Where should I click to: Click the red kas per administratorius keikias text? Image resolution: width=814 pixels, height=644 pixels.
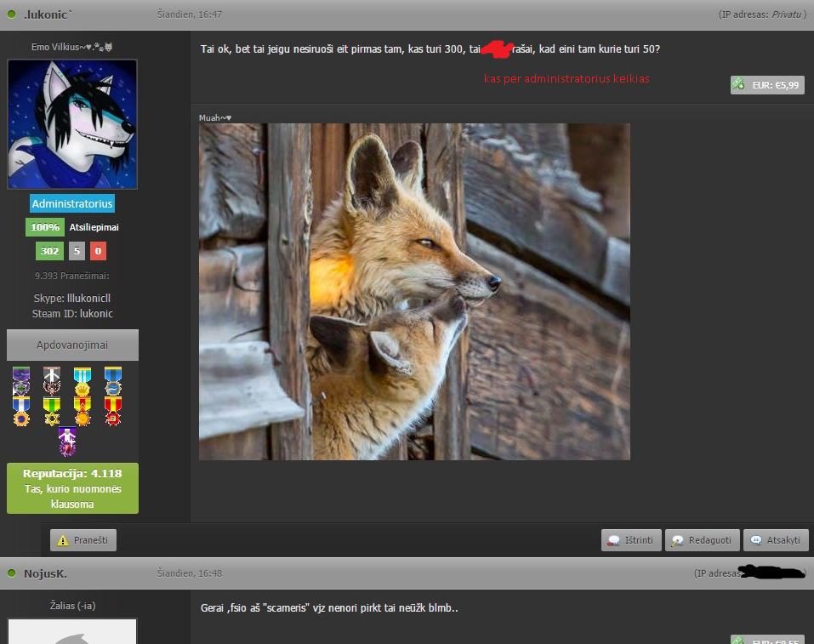(x=566, y=78)
